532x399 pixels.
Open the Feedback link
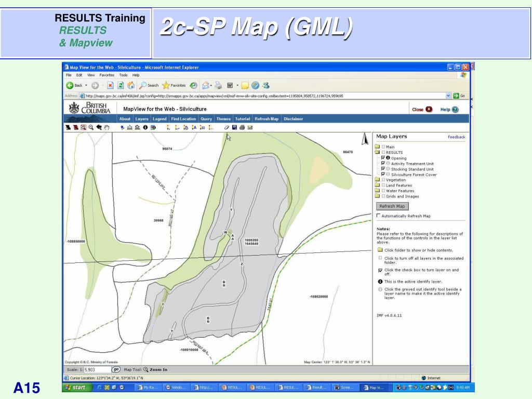pos(456,137)
